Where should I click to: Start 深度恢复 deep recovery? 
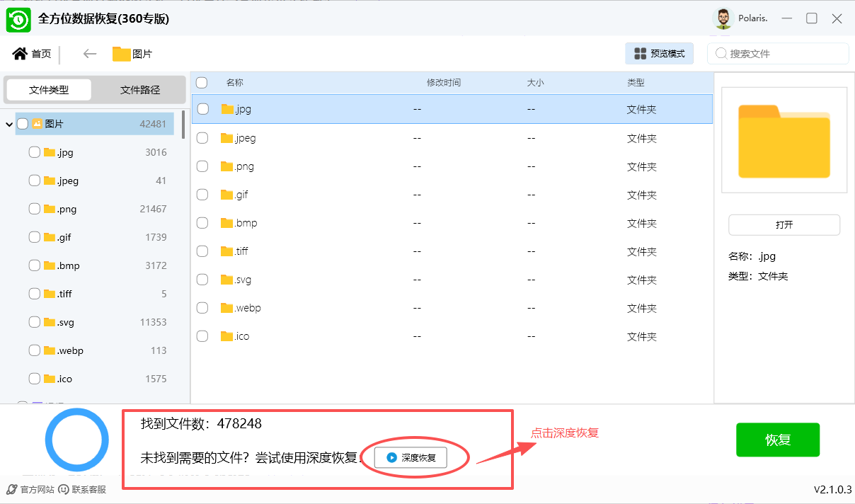(x=411, y=457)
